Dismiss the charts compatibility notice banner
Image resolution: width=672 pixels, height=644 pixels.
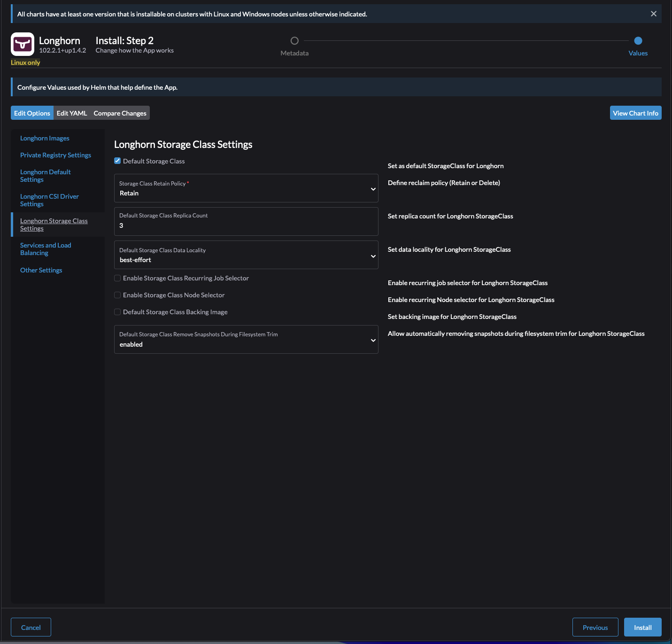[653, 14]
